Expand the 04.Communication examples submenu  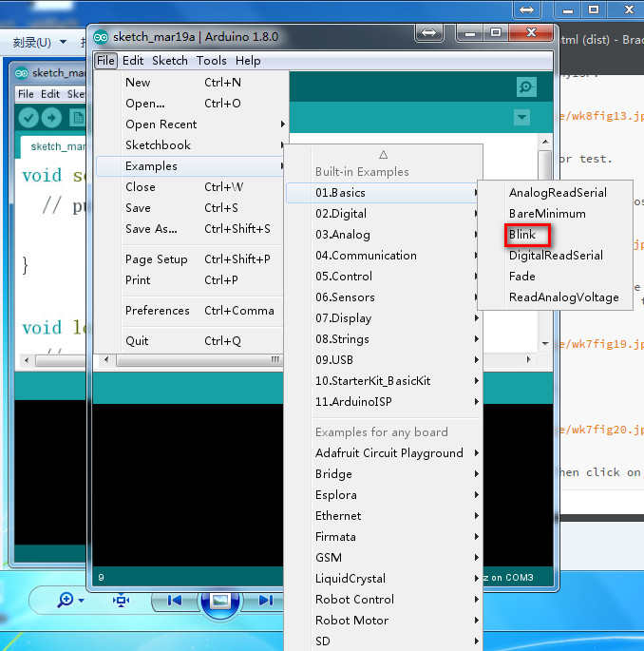pyautogui.click(x=384, y=256)
